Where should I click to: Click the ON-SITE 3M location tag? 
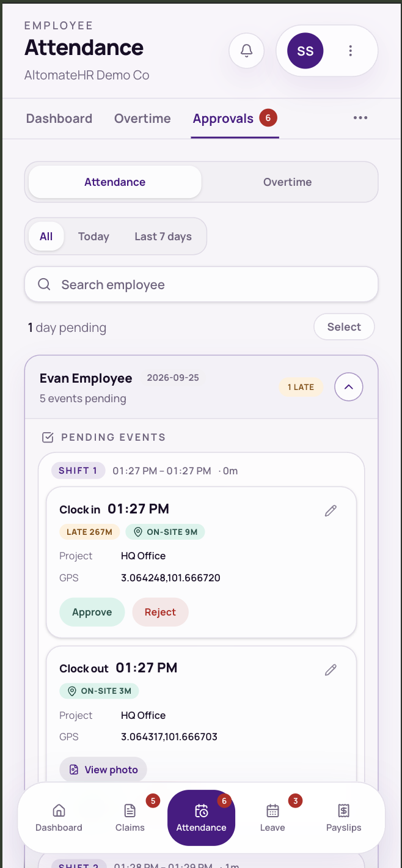[x=100, y=691]
